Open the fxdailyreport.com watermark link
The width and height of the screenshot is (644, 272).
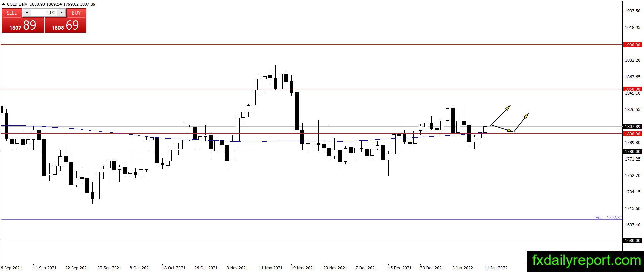[587, 261]
